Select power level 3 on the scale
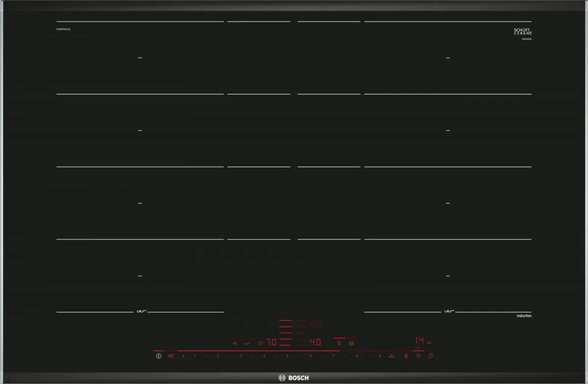This screenshot has width=588, height=384. pyautogui.click(x=241, y=356)
